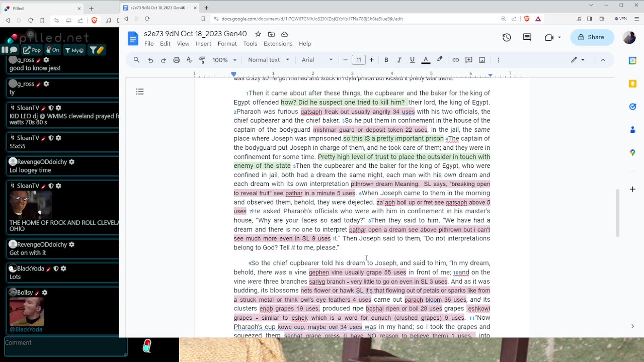The image size is (644, 362).
Task: Open version history clock icon
Action: click(x=507, y=37)
